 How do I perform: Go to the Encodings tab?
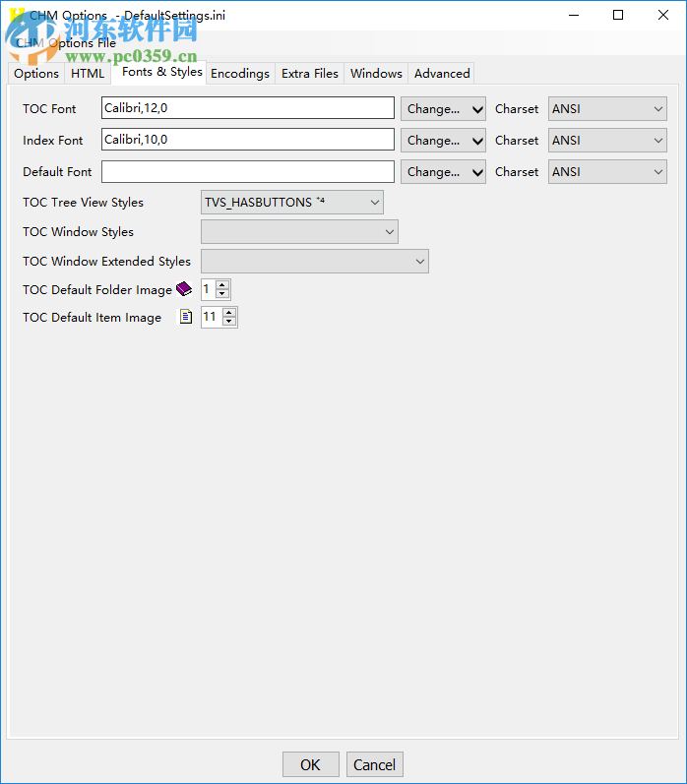tap(240, 74)
